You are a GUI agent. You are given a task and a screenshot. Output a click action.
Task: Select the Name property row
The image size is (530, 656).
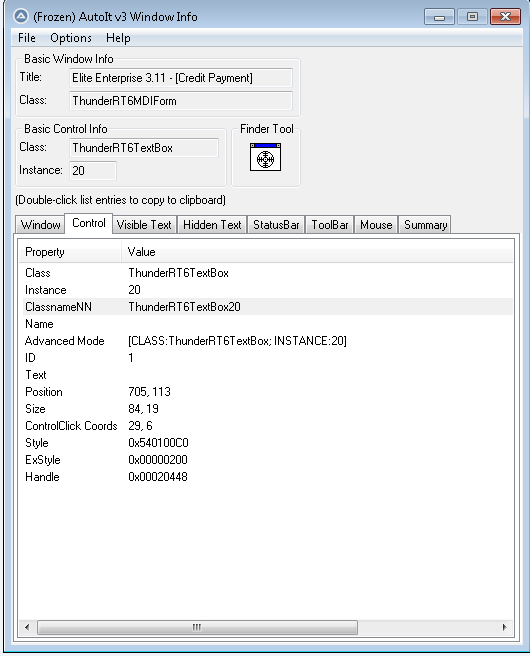tap(268, 324)
